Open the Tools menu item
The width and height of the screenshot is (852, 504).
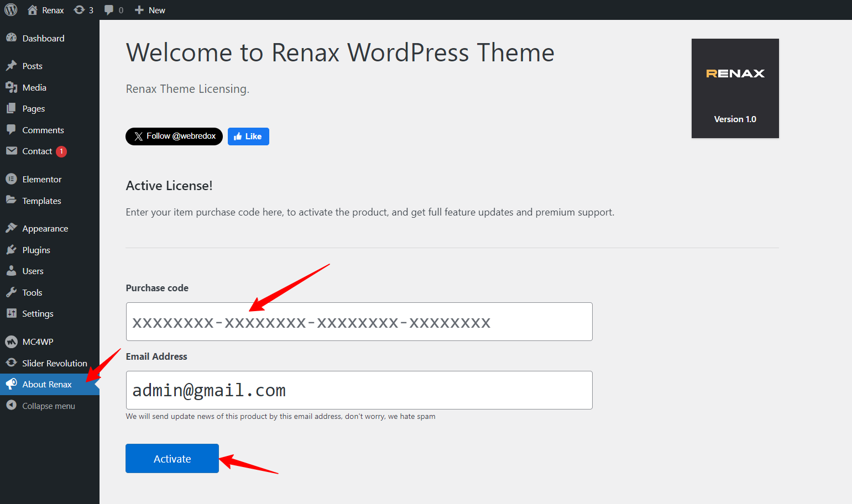coord(50,292)
